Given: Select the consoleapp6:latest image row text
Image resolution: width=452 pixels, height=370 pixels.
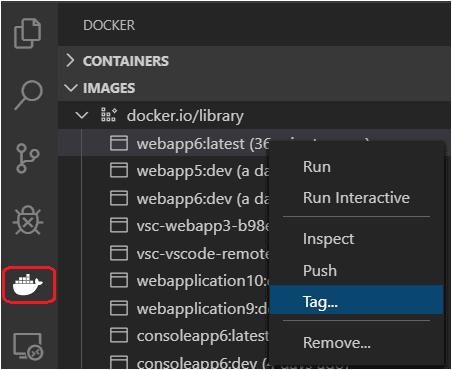Looking at the screenshot, I should click(x=203, y=336).
